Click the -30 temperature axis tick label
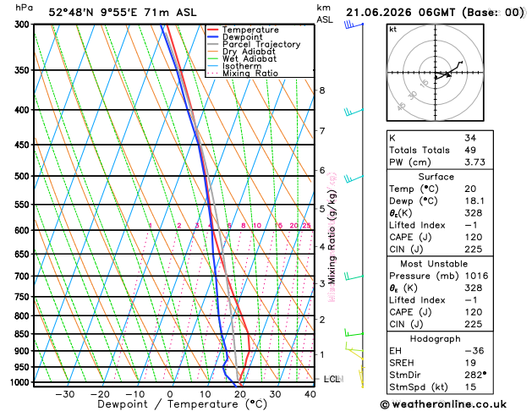The width and height of the screenshot is (532, 411). (65, 394)
